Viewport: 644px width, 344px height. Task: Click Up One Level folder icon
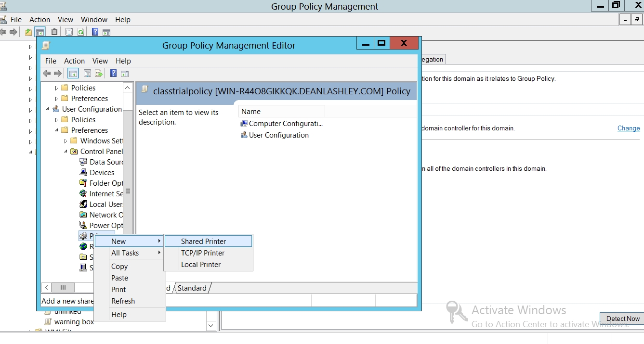coord(28,32)
